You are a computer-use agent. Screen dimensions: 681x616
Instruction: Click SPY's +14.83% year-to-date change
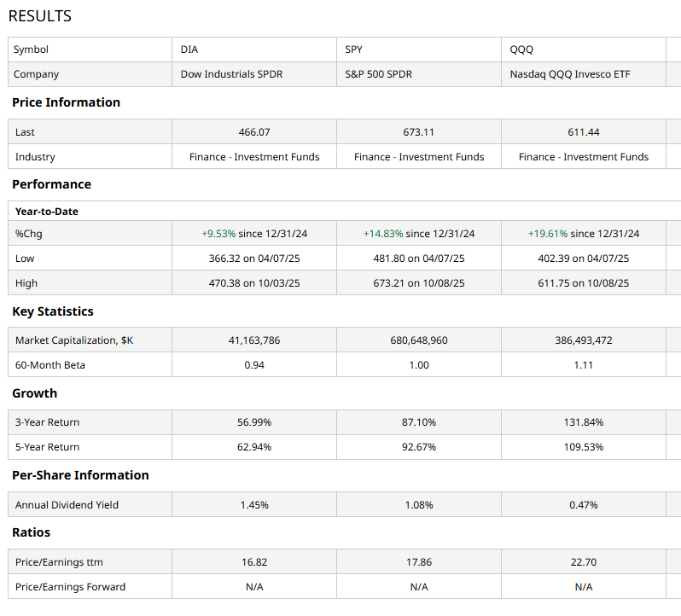[x=383, y=234]
